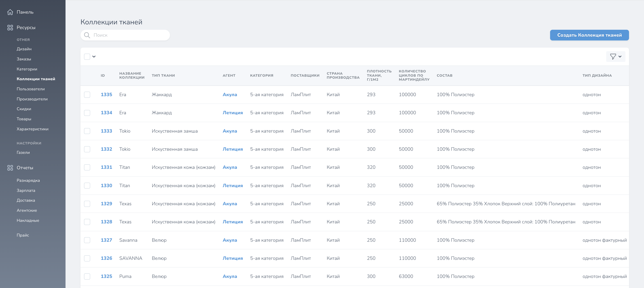Click the Тип дизайна column header

597,76
